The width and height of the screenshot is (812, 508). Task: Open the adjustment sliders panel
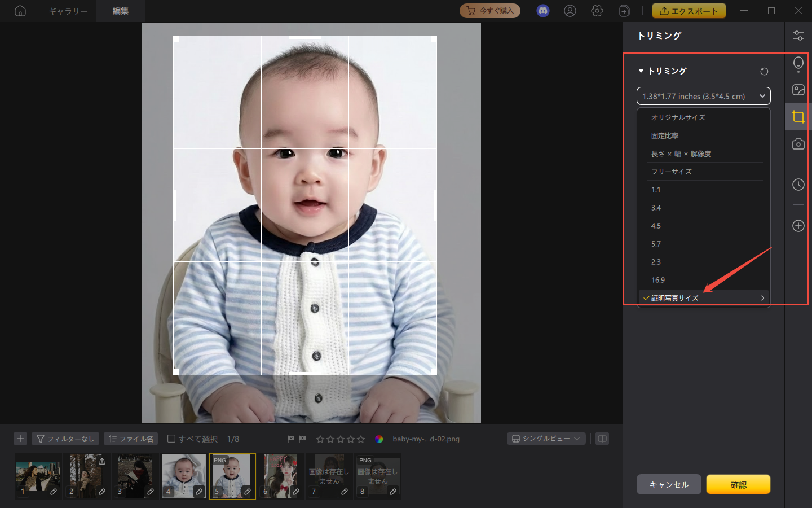coord(798,35)
